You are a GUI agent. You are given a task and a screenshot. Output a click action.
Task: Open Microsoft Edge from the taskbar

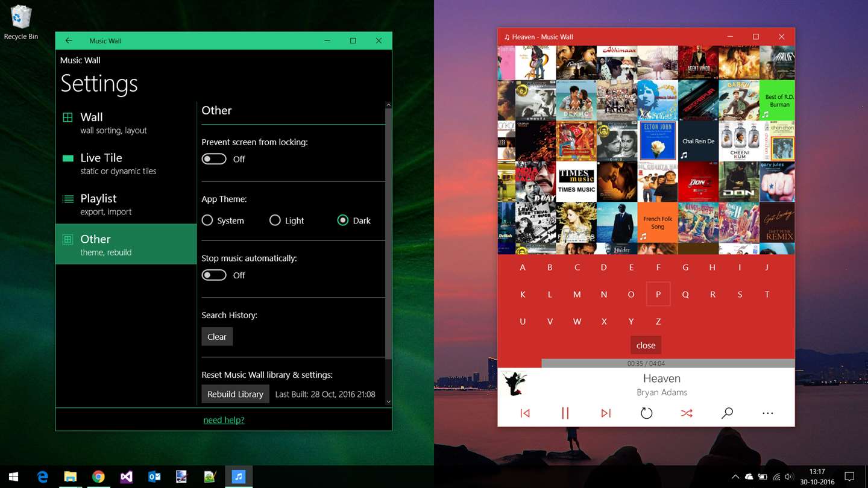(x=42, y=477)
